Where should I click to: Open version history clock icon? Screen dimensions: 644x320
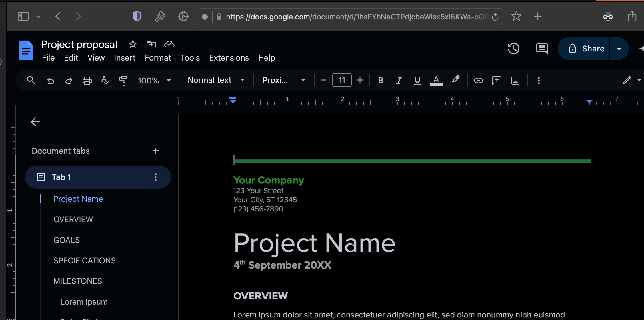pyautogui.click(x=513, y=49)
